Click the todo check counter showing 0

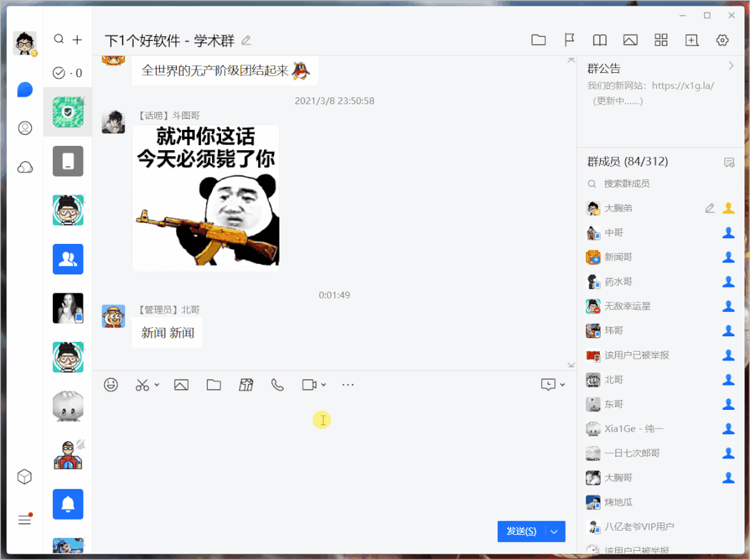click(67, 73)
